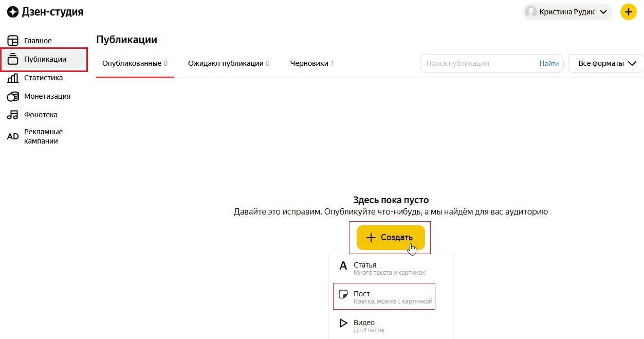The image size is (644, 339).
Task: Click the AD icon for Рекламные кампании
Action: click(13, 136)
